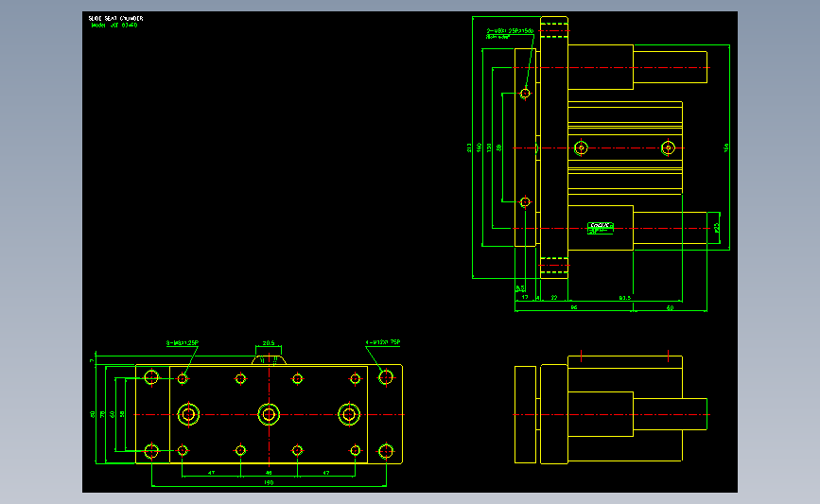The width and height of the screenshot is (820, 504).
Task: Click the 96 horizontal dimension text
Action: (574, 308)
